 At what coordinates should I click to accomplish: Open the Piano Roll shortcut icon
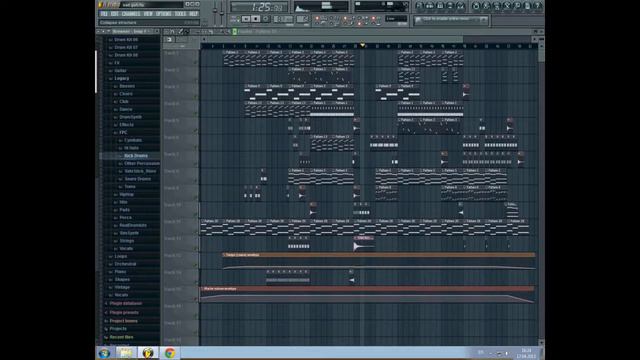[440, 6]
